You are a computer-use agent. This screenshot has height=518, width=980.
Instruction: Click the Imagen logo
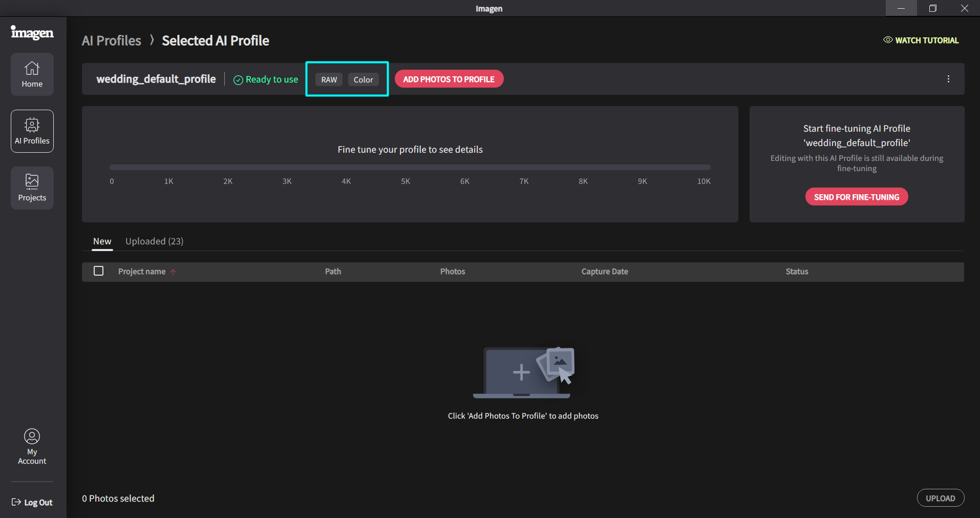32,33
